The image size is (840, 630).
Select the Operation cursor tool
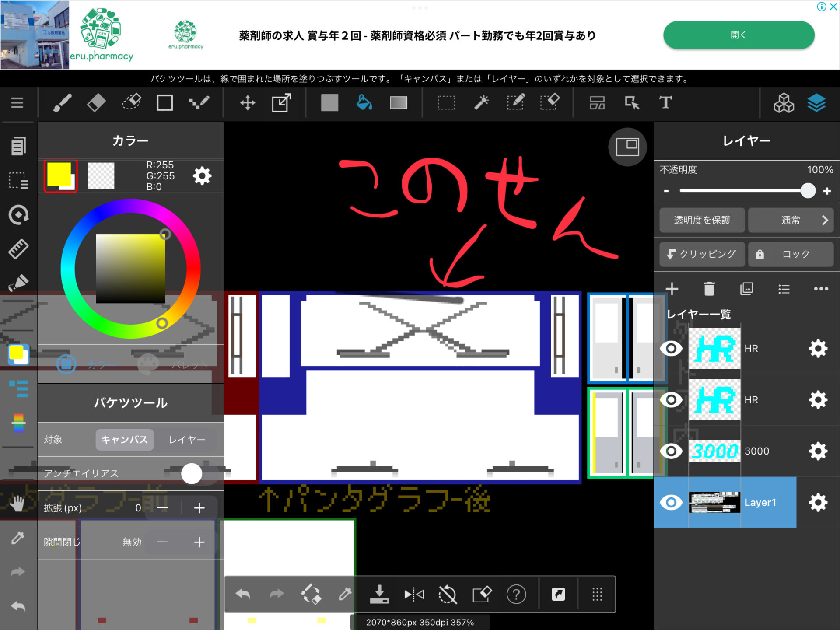click(632, 103)
